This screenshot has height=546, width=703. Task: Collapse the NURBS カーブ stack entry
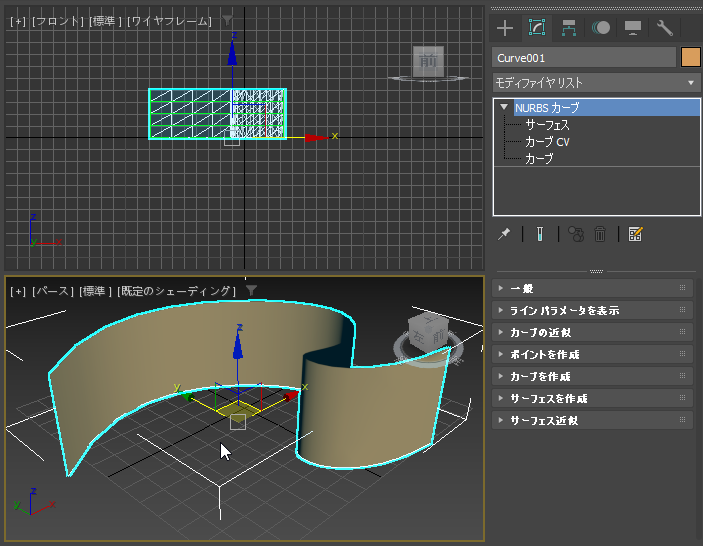[504, 107]
